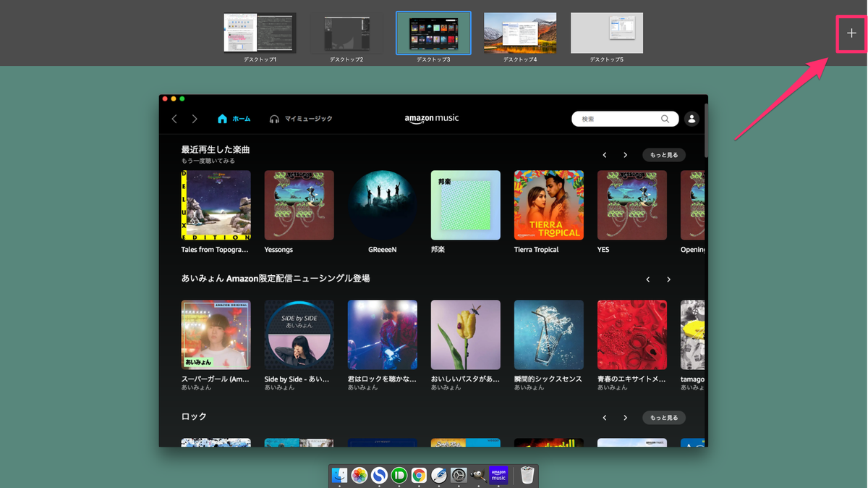
Task: Show previous items in the ロック section
Action: (605, 418)
